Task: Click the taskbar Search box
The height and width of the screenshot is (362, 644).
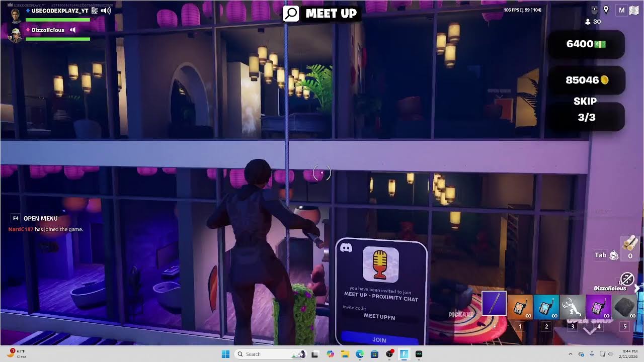Action: pos(271,354)
